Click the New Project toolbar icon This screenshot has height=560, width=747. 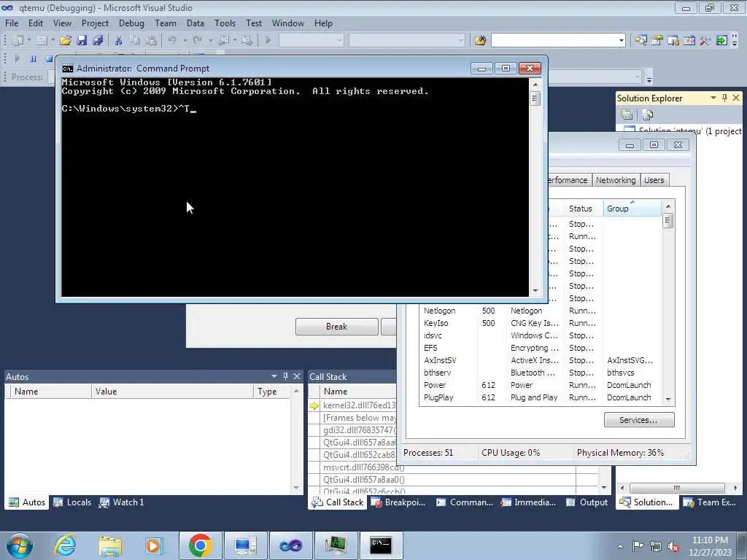coord(18,41)
